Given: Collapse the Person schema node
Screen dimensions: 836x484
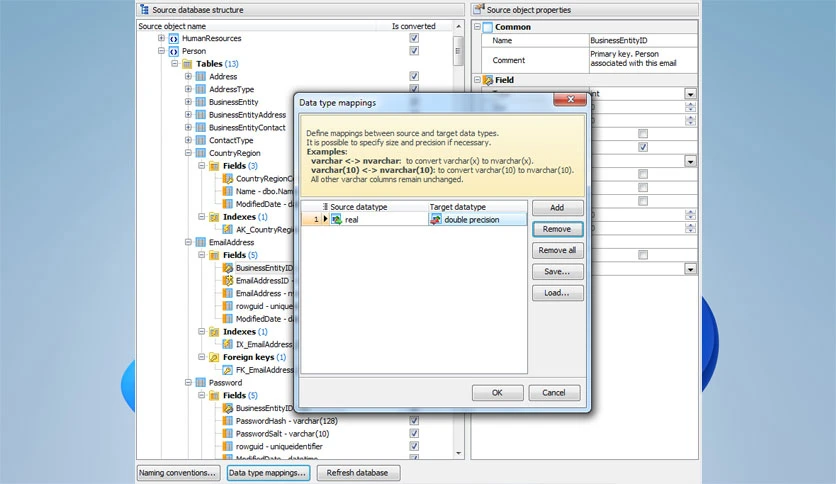Looking at the screenshot, I should [161, 51].
